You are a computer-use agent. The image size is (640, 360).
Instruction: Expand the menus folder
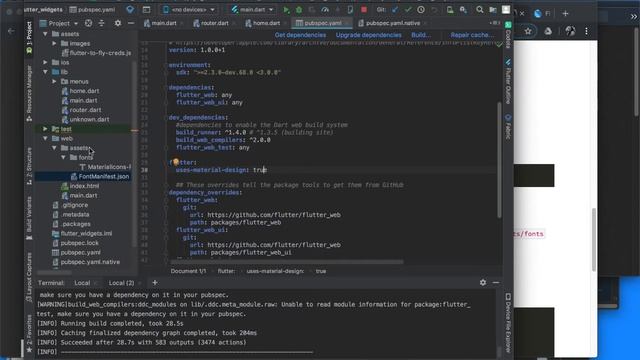[x=54, y=81]
